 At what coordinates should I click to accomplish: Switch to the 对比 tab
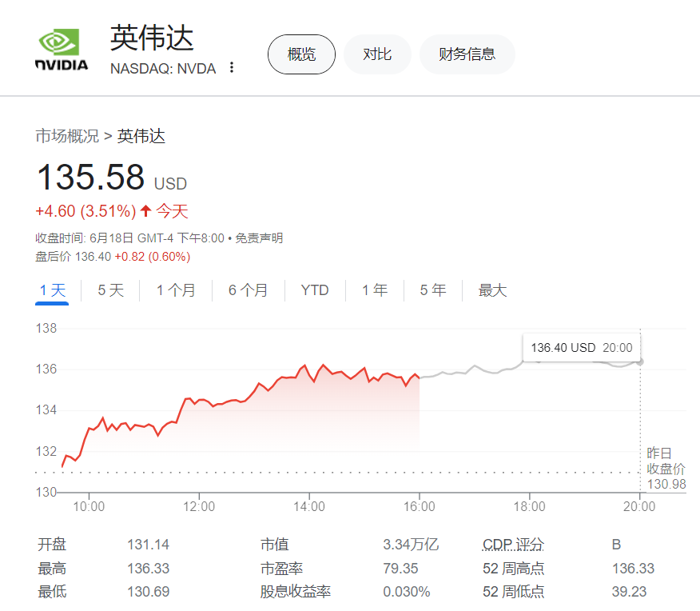(x=377, y=54)
